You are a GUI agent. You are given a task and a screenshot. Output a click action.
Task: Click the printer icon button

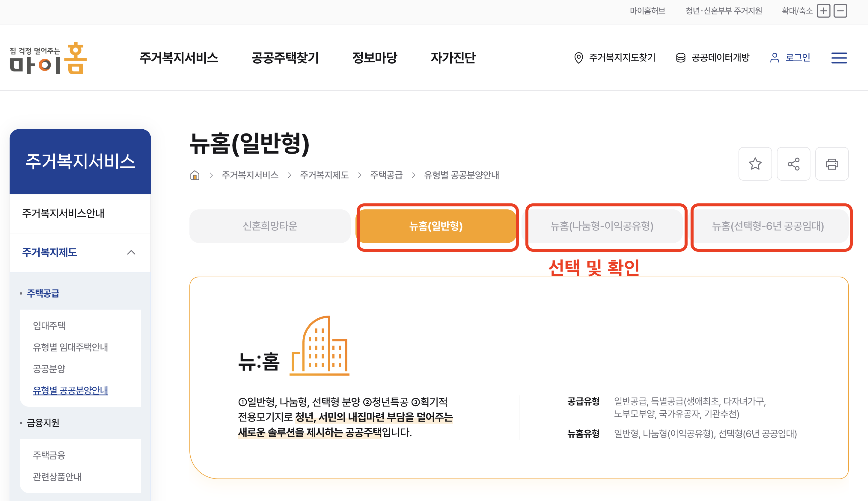pyautogui.click(x=831, y=164)
